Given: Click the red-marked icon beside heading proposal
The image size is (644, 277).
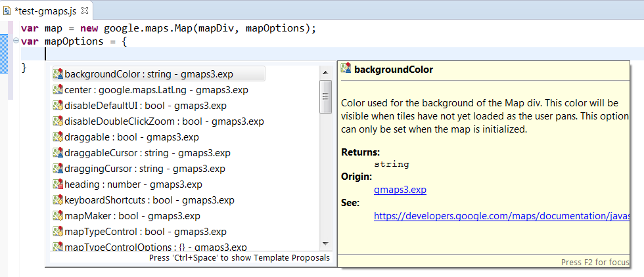Looking at the screenshot, I should (58, 184).
